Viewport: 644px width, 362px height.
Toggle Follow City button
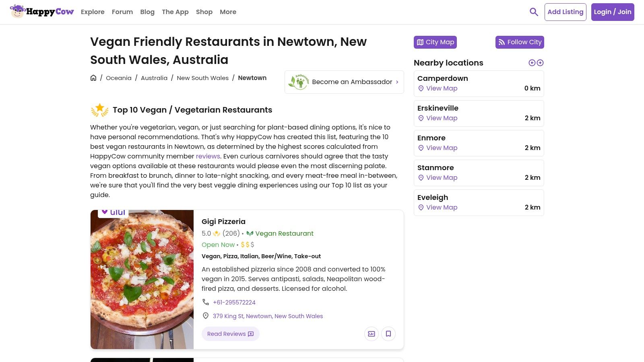click(x=520, y=42)
